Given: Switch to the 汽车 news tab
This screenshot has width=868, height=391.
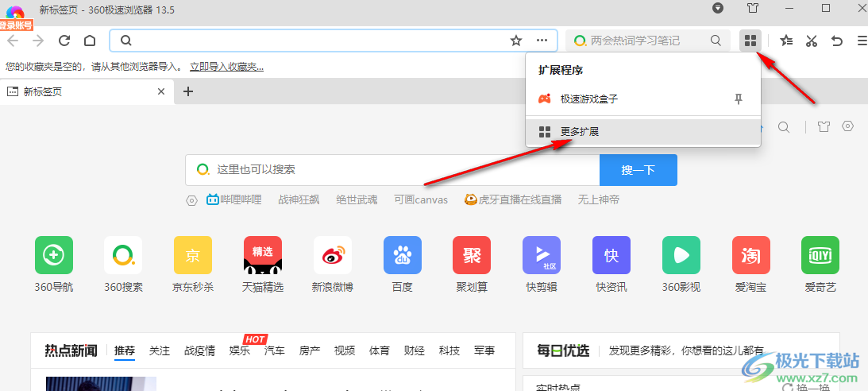Looking at the screenshot, I should point(275,350).
